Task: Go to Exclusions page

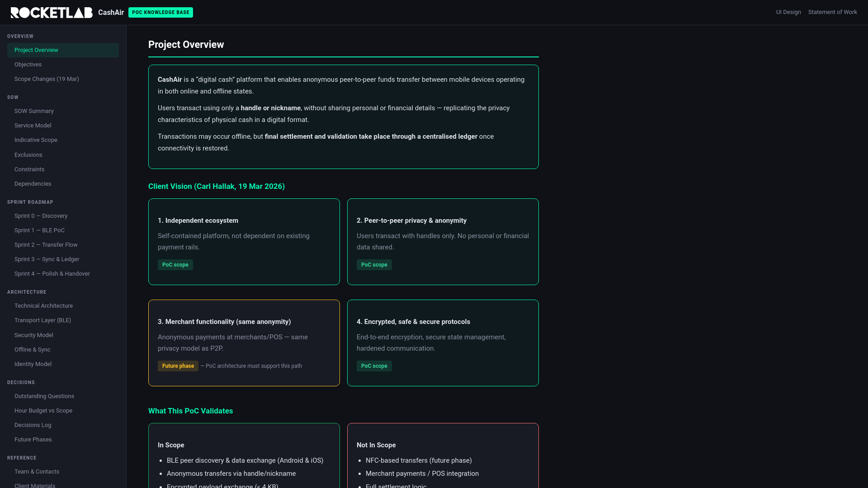Action: coord(63,155)
